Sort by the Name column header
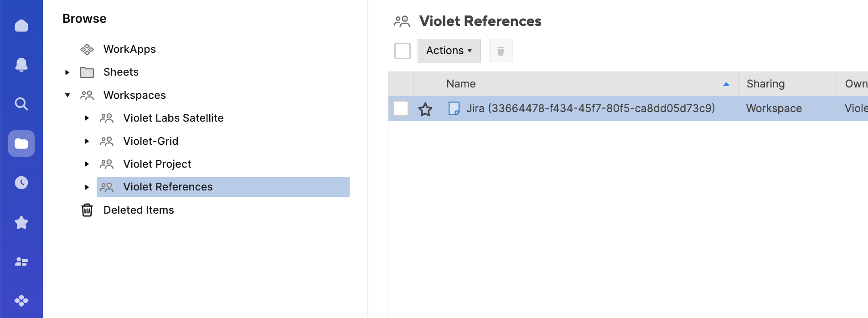 tap(461, 84)
